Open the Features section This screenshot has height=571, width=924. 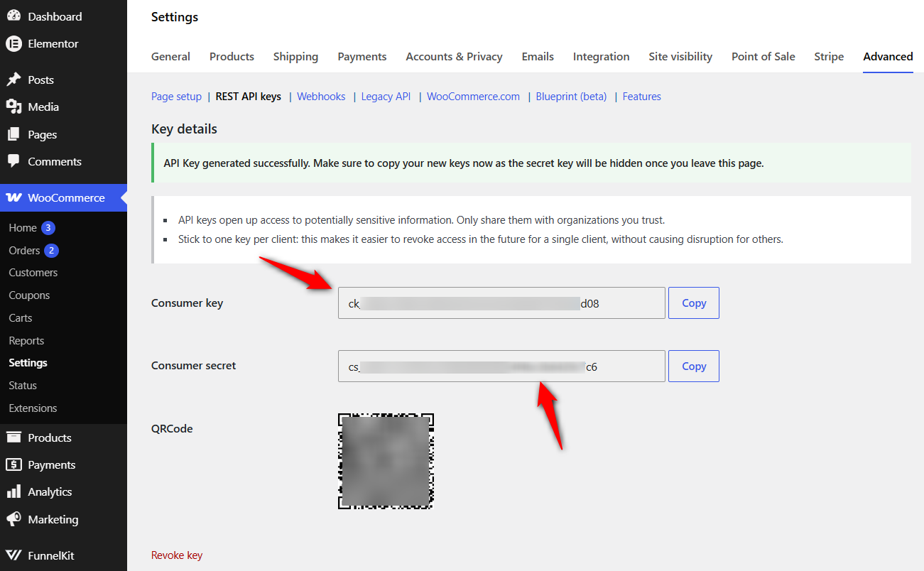coord(642,97)
